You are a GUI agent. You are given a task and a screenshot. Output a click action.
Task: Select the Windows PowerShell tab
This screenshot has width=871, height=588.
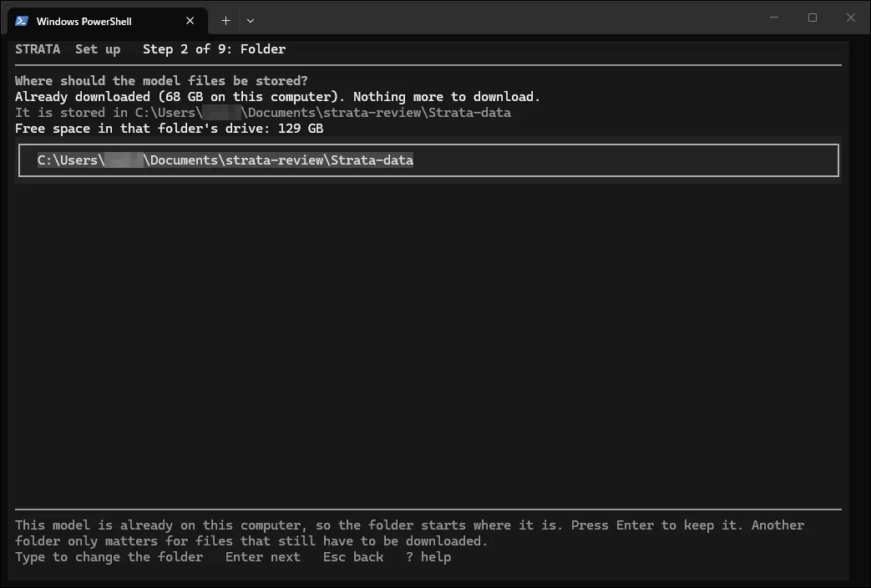pyautogui.click(x=108, y=21)
